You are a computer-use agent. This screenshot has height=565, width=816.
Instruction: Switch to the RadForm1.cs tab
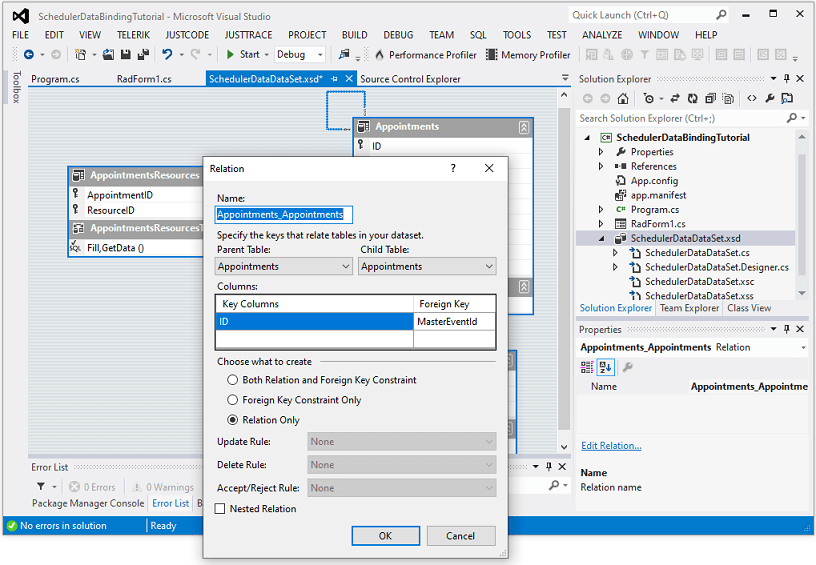(x=144, y=79)
